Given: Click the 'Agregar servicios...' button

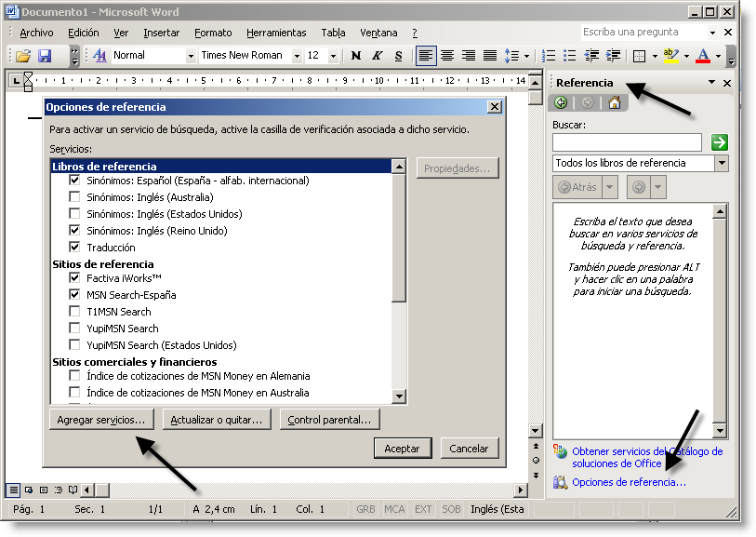Looking at the screenshot, I should (x=100, y=420).
